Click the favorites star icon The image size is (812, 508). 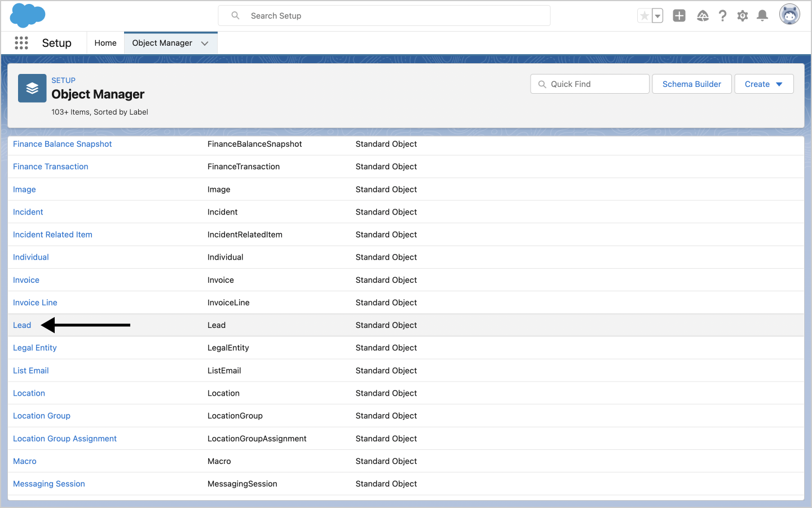(x=644, y=16)
